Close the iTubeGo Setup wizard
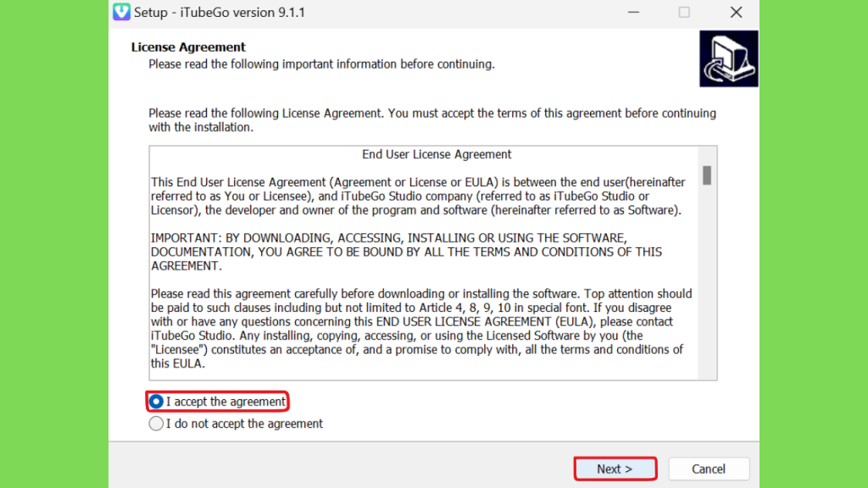 pyautogui.click(x=736, y=12)
